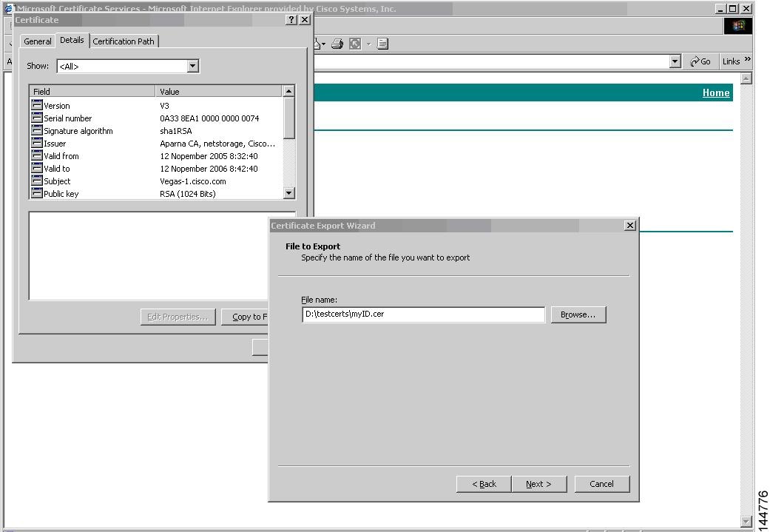Click the Copy to File button
The width and height of the screenshot is (770, 532).
[x=245, y=317]
